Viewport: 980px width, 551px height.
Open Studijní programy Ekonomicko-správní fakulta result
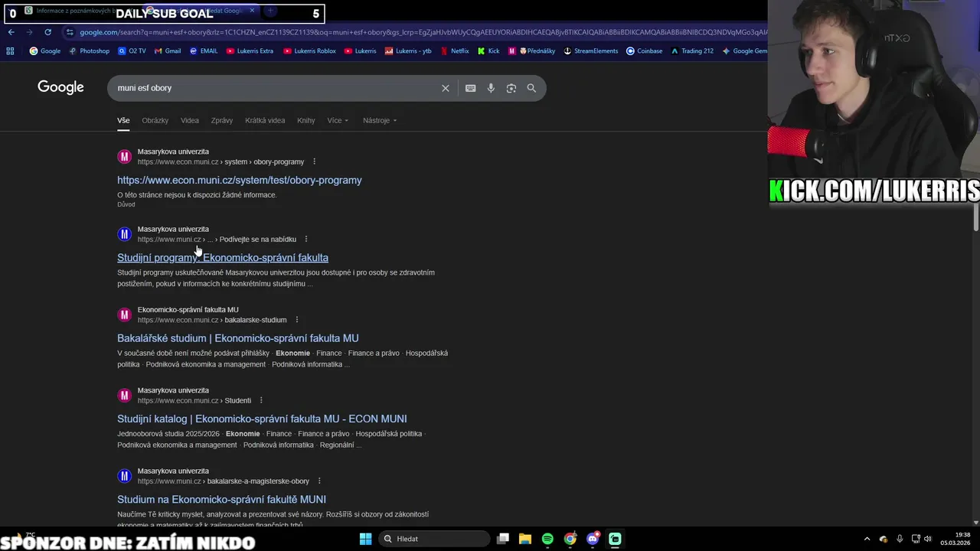(x=223, y=258)
